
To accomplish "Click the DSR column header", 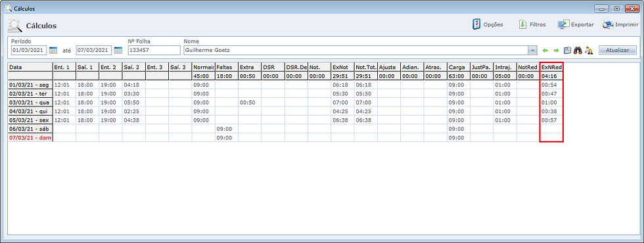I will [273, 67].
